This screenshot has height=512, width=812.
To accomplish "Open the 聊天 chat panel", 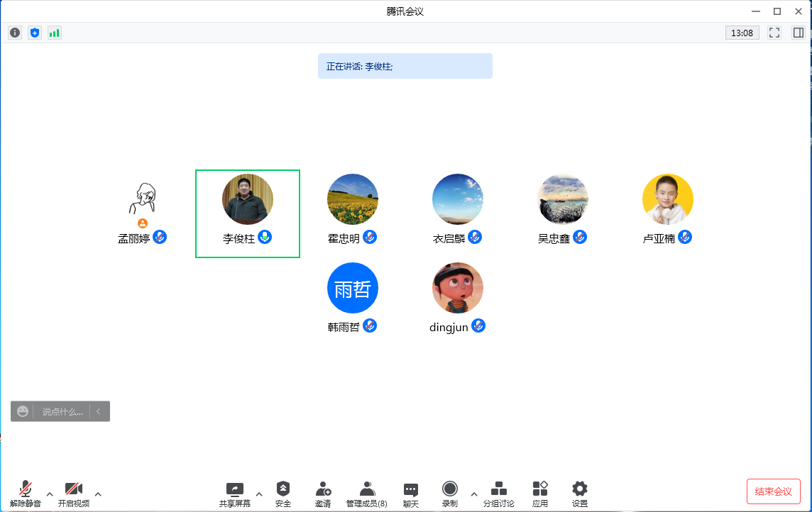I will pyautogui.click(x=411, y=493).
